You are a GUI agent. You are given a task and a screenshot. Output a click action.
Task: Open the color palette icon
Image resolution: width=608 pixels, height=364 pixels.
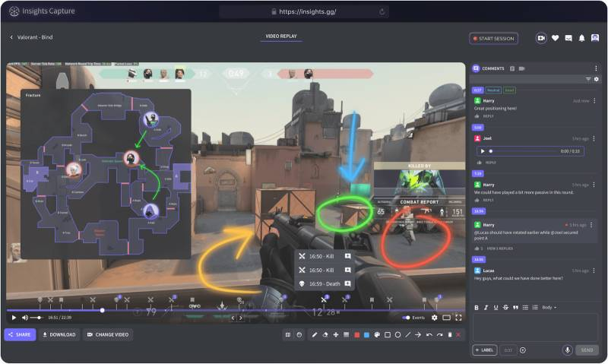point(377,334)
